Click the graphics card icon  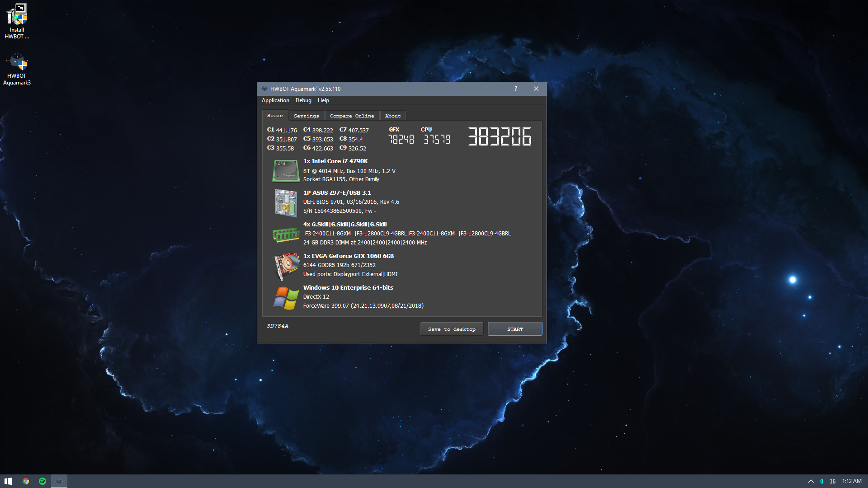click(x=286, y=266)
